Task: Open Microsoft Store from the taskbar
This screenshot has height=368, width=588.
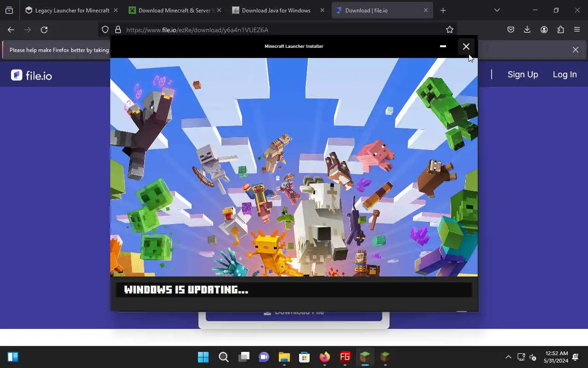Action: (x=305, y=357)
